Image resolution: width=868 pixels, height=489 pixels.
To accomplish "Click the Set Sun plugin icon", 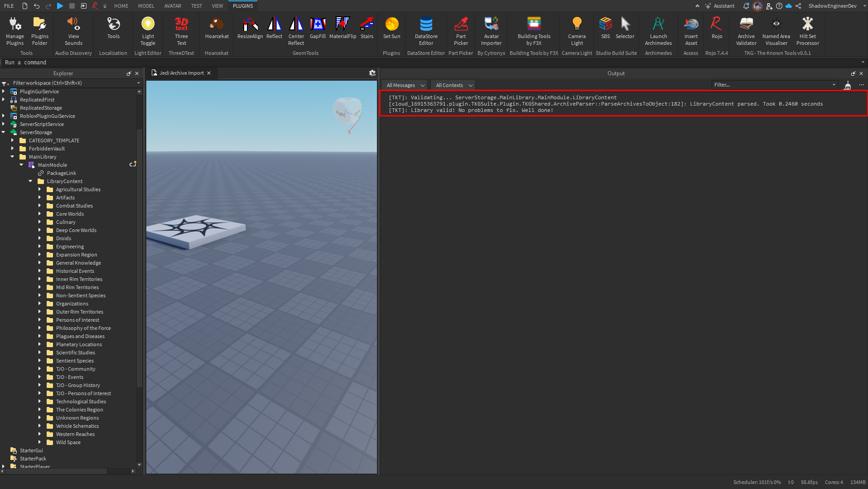I will tap(391, 28).
